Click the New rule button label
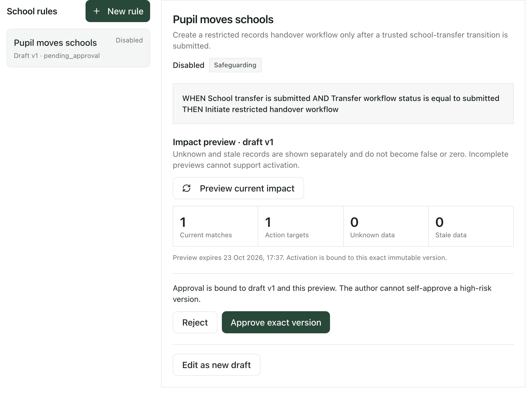The image size is (532, 394). point(125,11)
